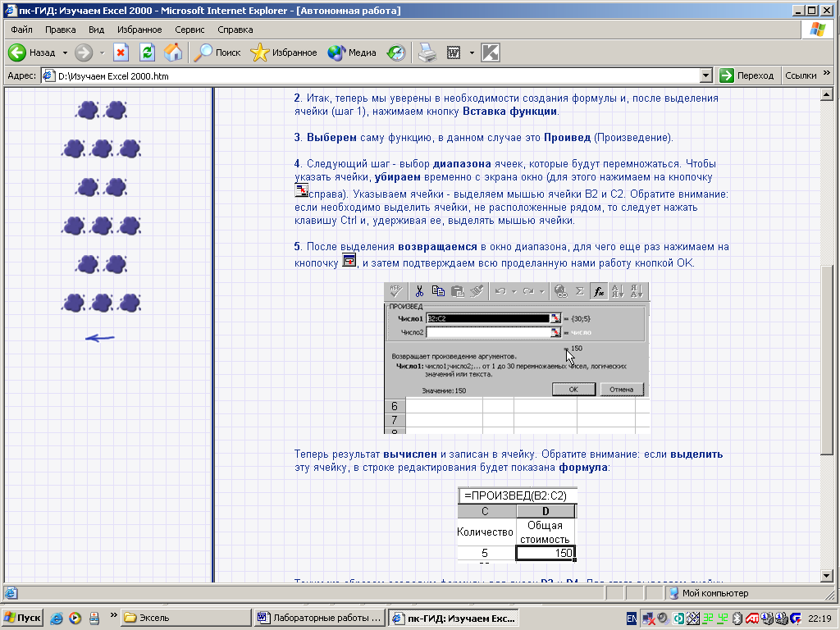Image resolution: width=840 pixels, height=630 pixels.
Task: Refresh the page with green arrows icon
Action: (148, 52)
